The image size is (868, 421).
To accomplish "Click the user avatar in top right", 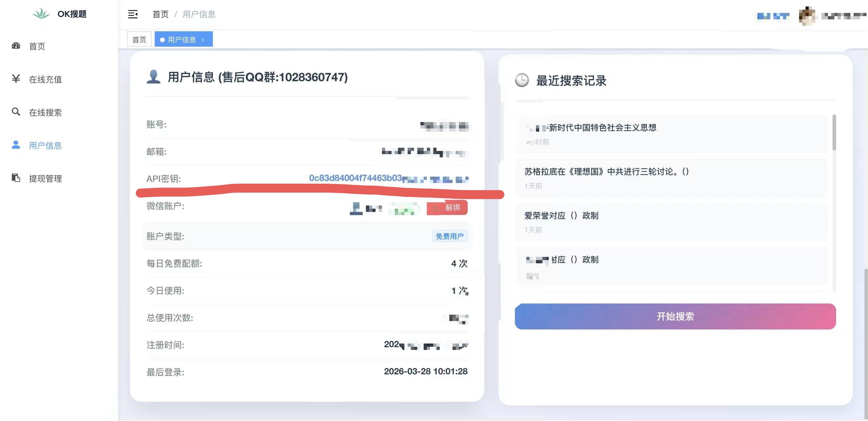I will click(x=807, y=15).
